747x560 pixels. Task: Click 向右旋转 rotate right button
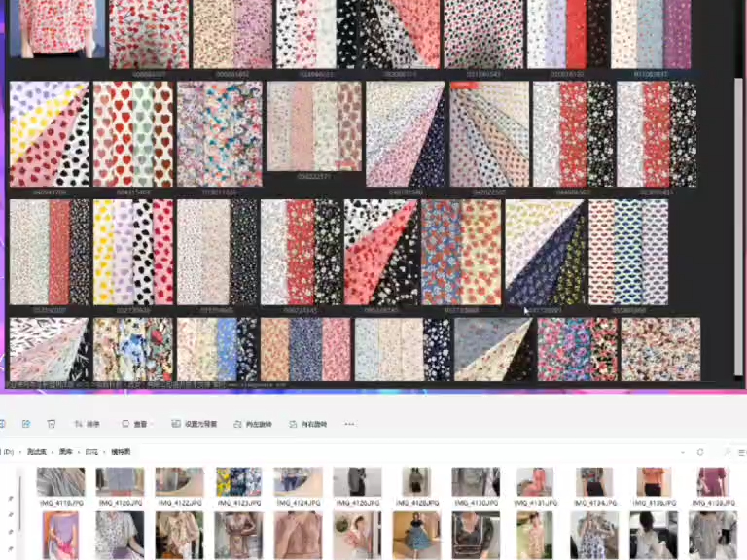pos(308,424)
